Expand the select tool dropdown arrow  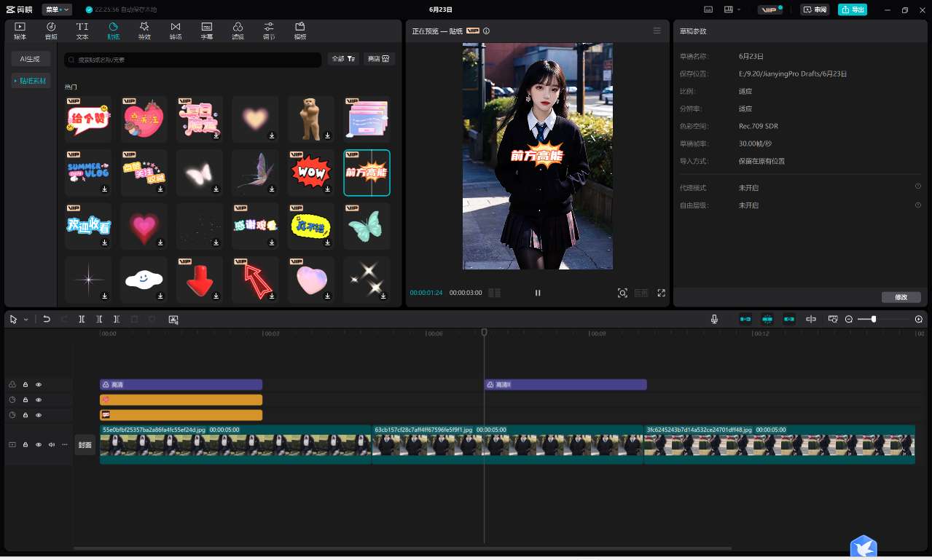point(25,319)
